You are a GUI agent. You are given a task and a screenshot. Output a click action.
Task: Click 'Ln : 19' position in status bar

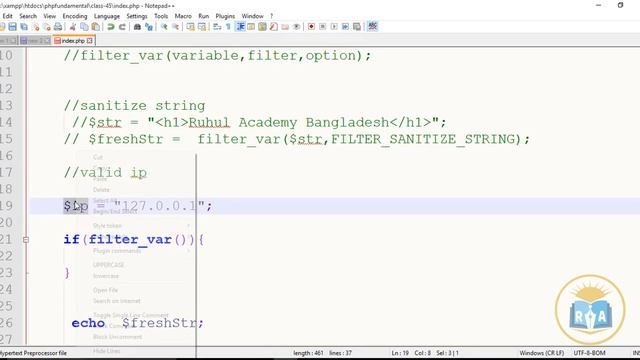pyautogui.click(x=400, y=353)
